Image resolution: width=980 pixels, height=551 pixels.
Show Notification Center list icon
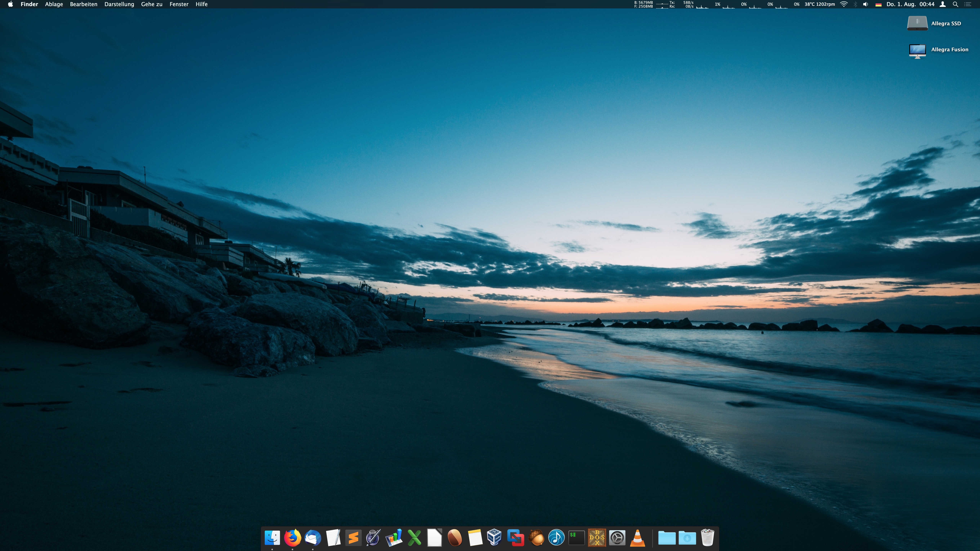click(968, 4)
